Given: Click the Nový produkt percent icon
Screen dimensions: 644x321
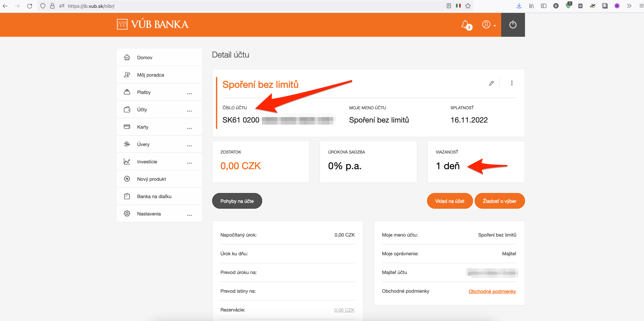Looking at the screenshot, I should [x=127, y=179].
